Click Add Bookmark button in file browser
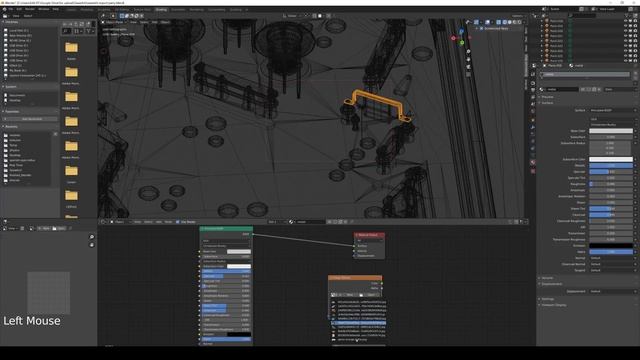 tap(31, 119)
